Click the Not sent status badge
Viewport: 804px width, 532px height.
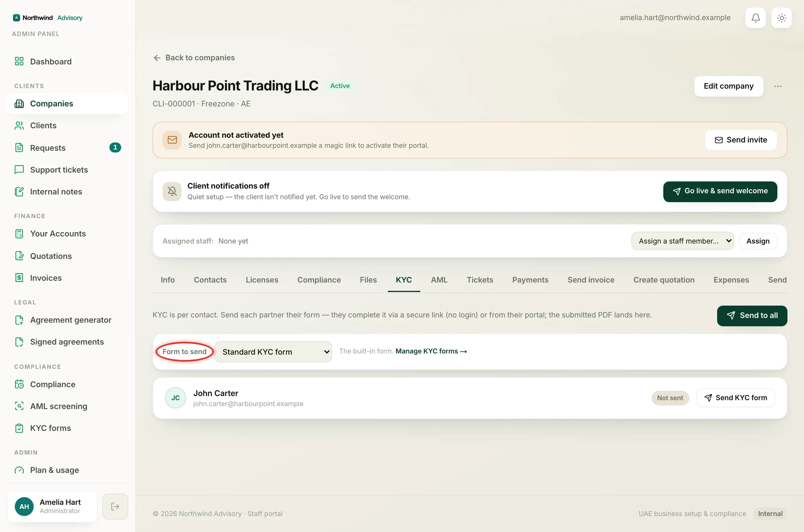[670, 398]
